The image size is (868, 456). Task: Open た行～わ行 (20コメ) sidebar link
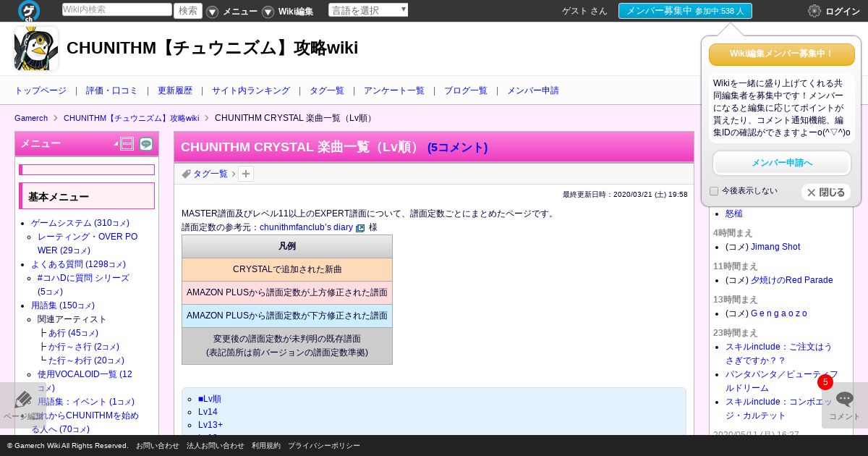[x=86, y=360]
